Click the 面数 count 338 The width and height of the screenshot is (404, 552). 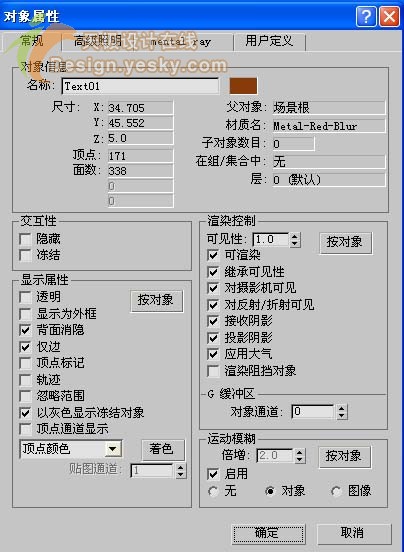point(141,171)
